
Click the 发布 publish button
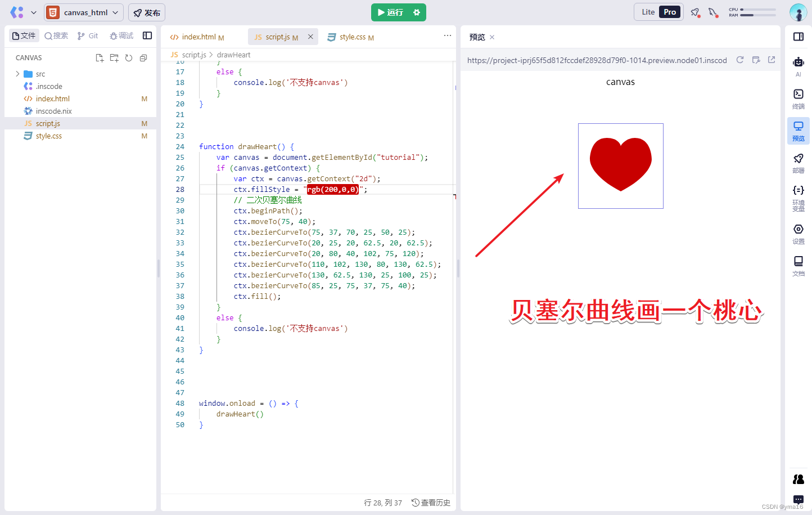coord(147,12)
